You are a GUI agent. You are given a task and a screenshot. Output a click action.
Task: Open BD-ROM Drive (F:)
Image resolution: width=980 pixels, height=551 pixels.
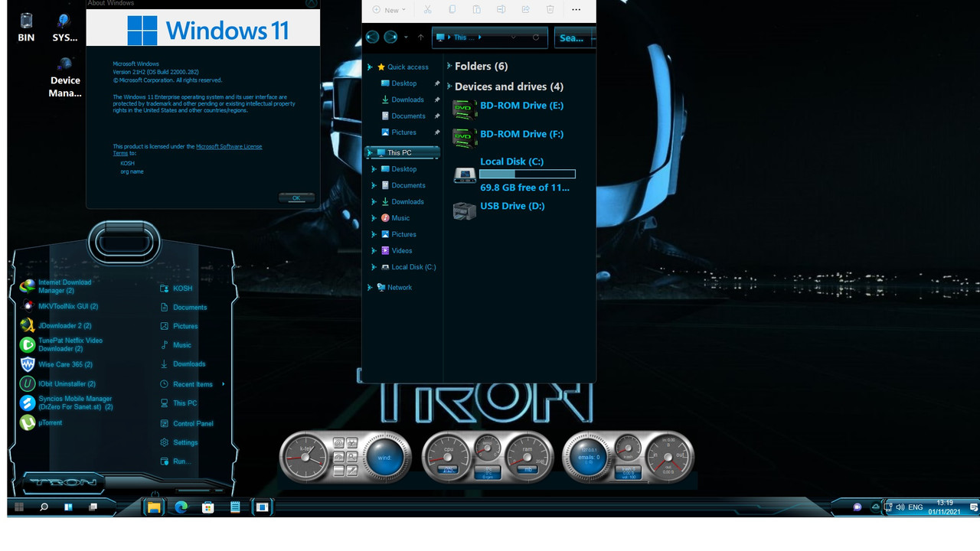click(508, 136)
